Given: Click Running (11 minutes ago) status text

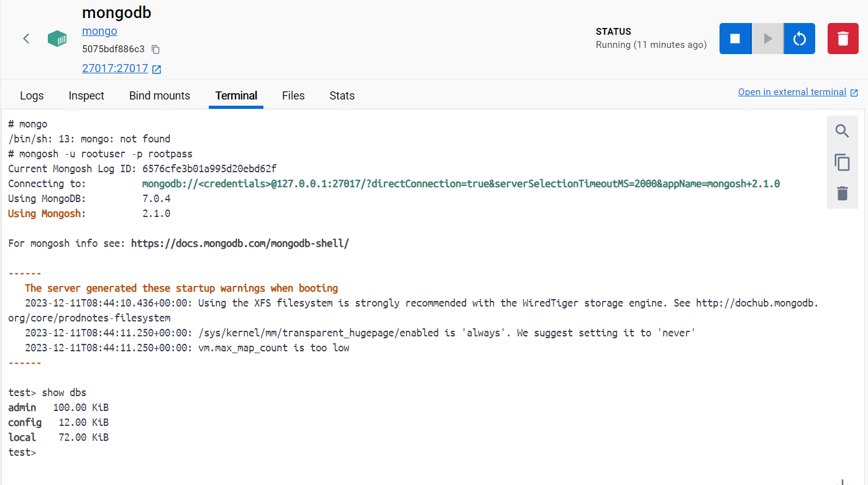Looking at the screenshot, I should (651, 45).
